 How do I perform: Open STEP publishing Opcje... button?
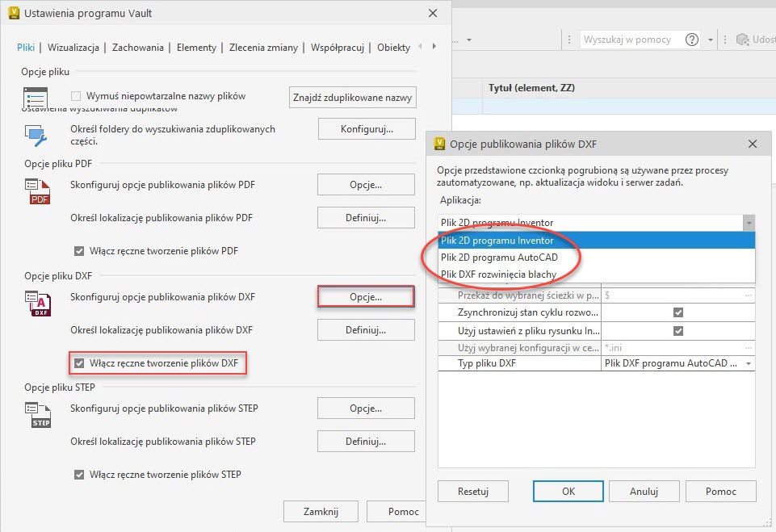coord(366,408)
